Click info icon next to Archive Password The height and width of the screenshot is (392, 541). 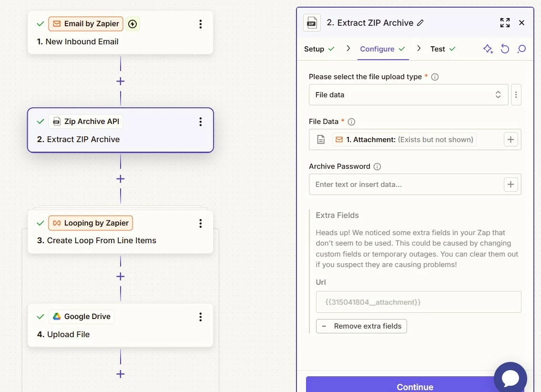point(378,166)
